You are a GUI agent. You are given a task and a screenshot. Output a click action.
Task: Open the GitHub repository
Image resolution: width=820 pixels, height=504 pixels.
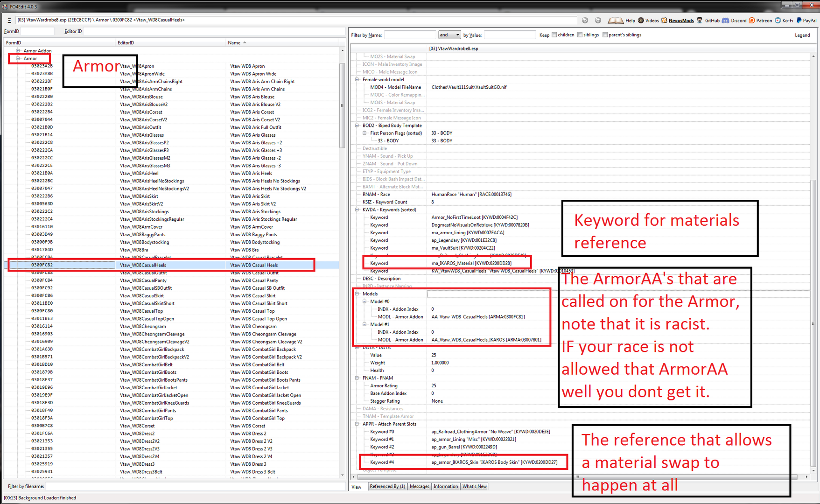[708, 21]
